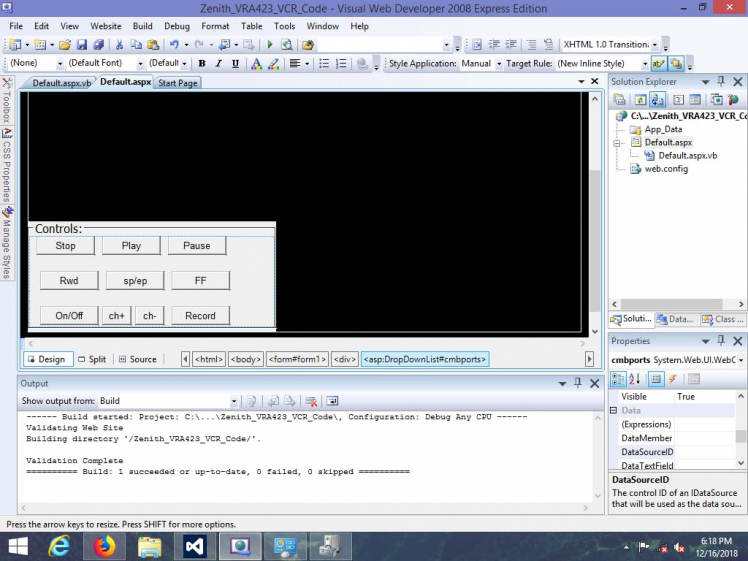Click the increase indent icon

click(511, 45)
